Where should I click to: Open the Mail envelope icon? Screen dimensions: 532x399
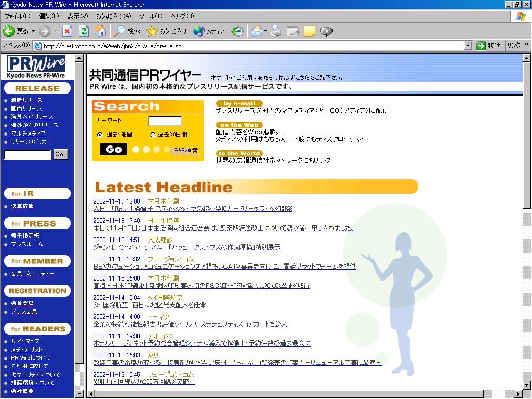pos(257,31)
